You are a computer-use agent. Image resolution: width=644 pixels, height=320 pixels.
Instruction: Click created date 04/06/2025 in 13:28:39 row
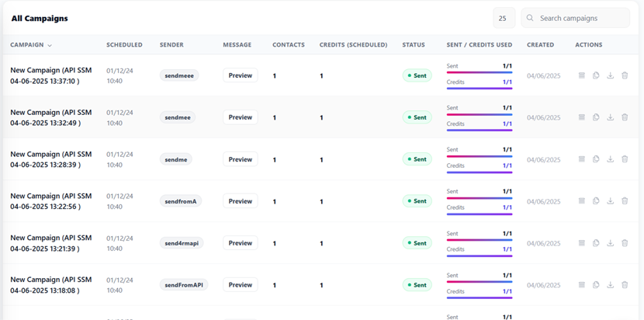[543, 159]
